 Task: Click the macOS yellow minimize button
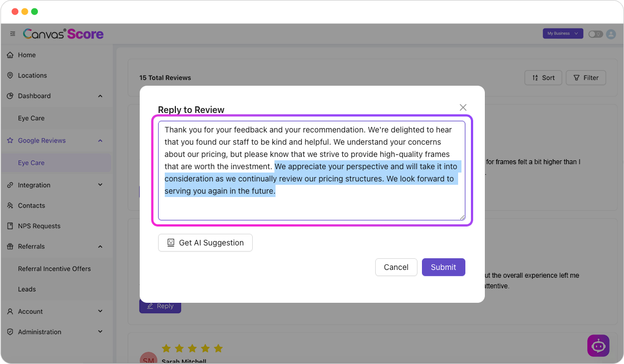tap(24, 12)
